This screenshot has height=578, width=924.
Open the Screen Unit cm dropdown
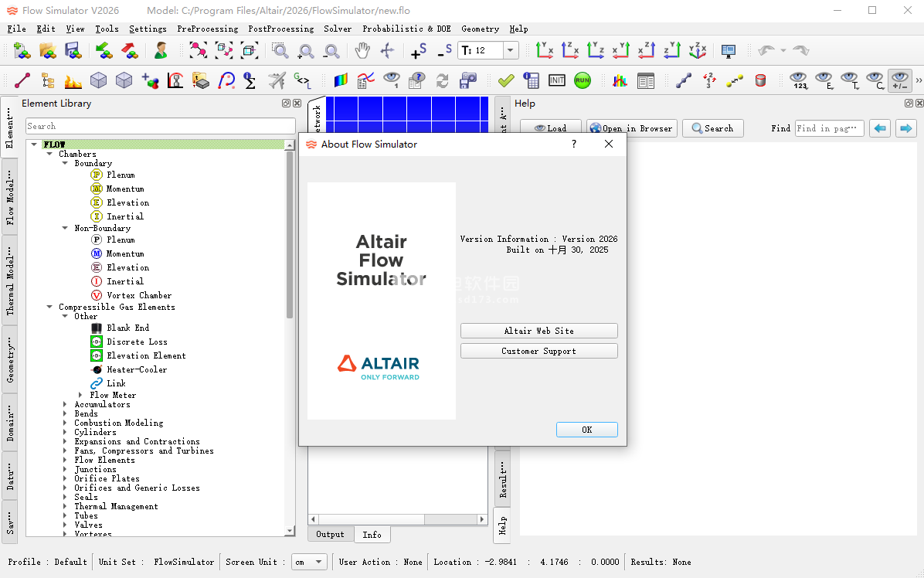click(x=319, y=562)
